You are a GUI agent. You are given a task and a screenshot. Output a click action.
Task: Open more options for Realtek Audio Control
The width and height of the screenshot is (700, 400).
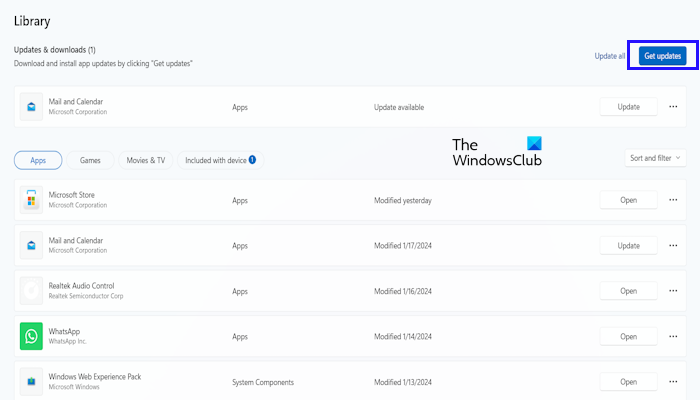(x=673, y=291)
